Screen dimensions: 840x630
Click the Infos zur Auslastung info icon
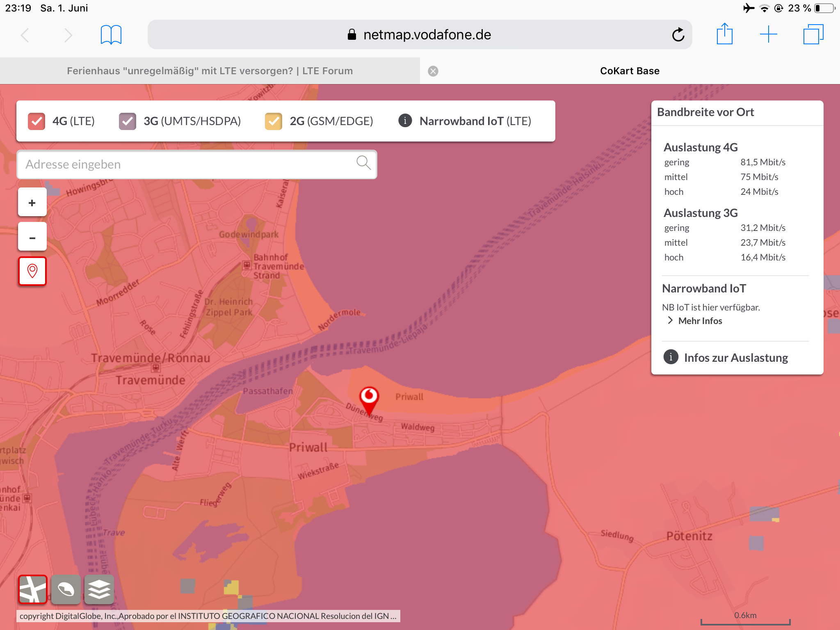click(671, 357)
